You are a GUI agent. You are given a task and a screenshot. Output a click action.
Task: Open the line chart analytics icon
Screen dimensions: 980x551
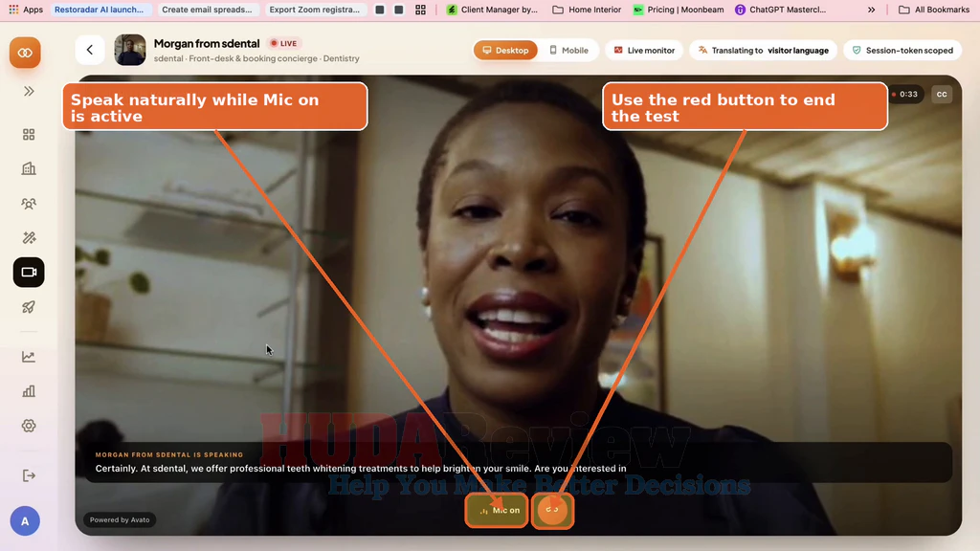pos(29,357)
